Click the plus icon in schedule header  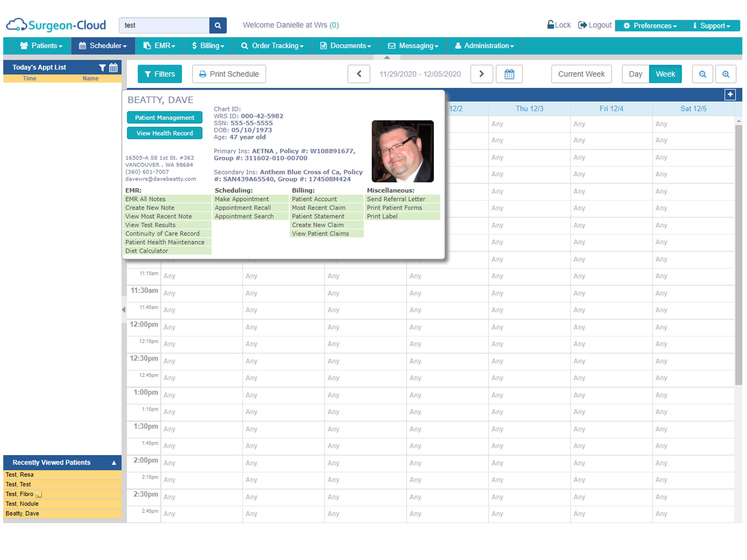(730, 94)
